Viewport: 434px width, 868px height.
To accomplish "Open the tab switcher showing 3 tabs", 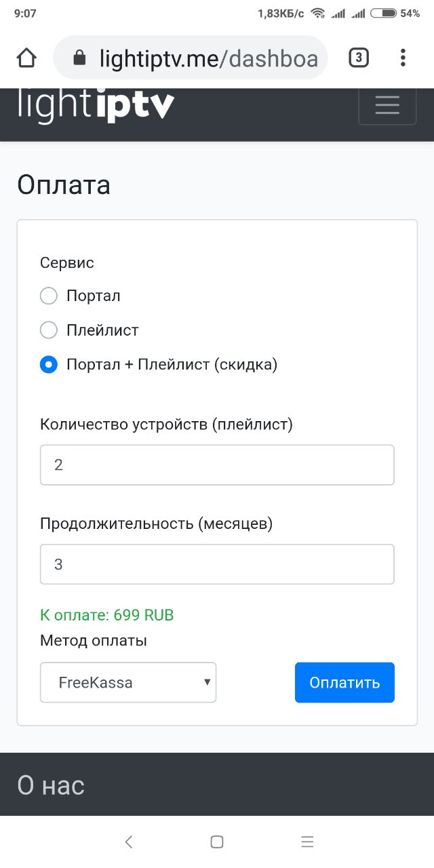I will (359, 58).
